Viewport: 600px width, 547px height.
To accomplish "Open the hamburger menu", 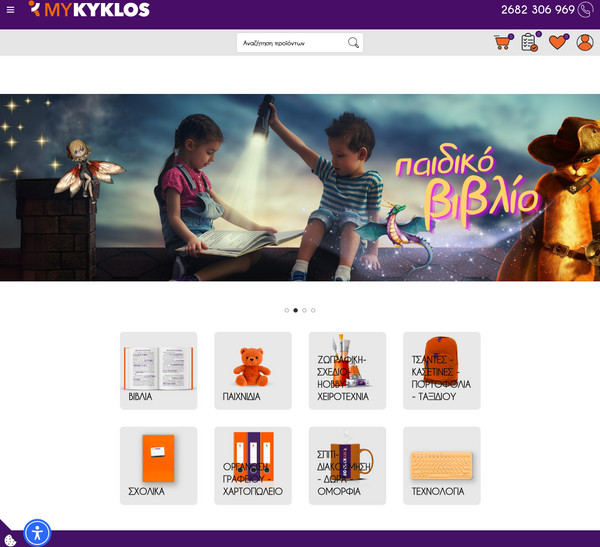I will (10, 10).
